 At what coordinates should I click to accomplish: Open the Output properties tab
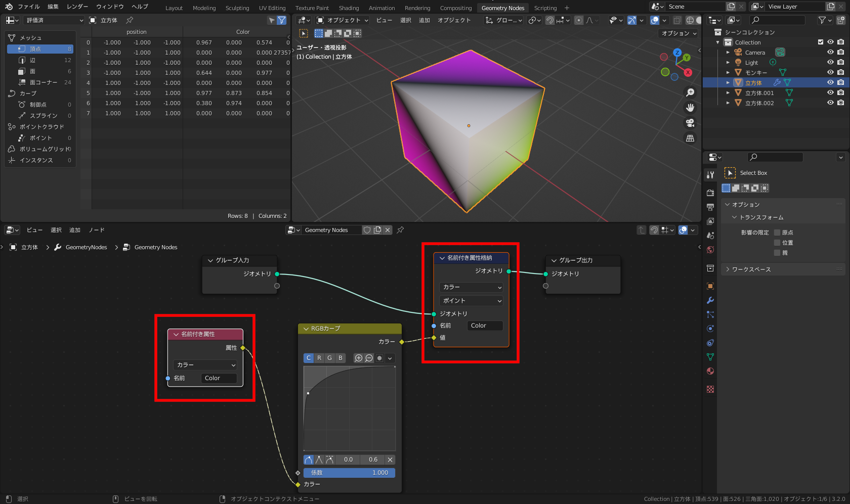pyautogui.click(x=710, y=207)
